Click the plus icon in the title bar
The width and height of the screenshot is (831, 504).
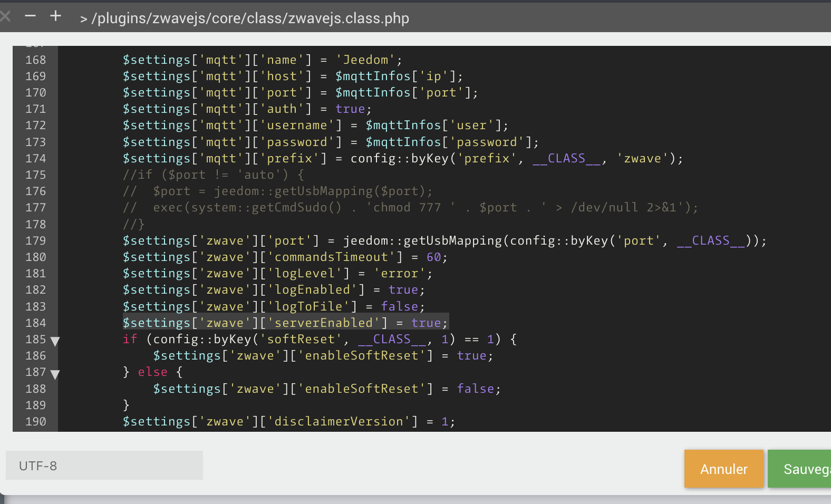55,16
